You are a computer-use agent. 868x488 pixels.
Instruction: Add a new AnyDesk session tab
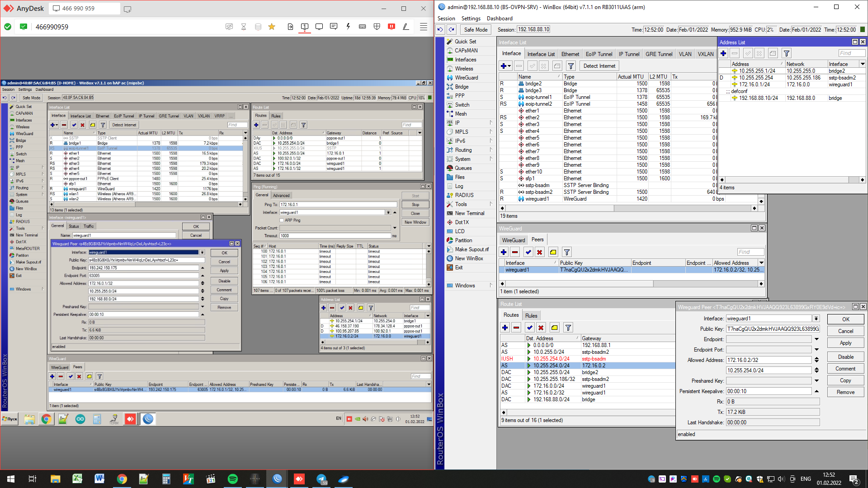[x=127, y=9]
